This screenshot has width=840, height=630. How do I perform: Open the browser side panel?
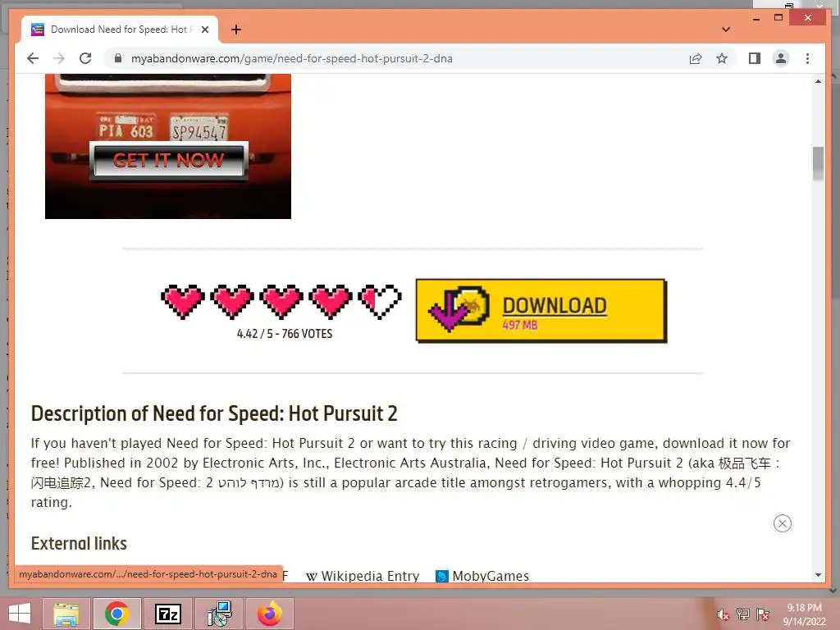pyautogui.click(x=755, y=58)
